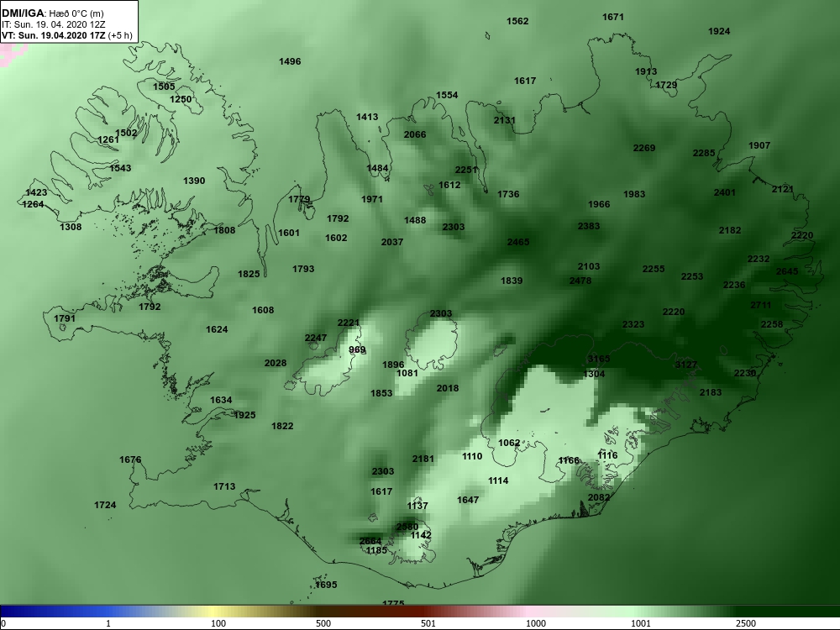Viewport: 840px width, 630px height.
Task: Click the map value 1695
Action: coord(326,585)
